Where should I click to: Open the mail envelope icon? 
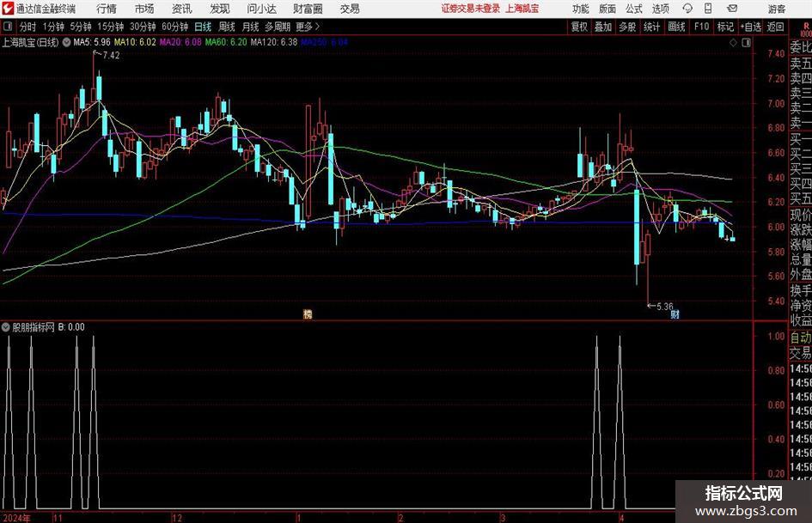pyautogui.click(x=732, y=9)
